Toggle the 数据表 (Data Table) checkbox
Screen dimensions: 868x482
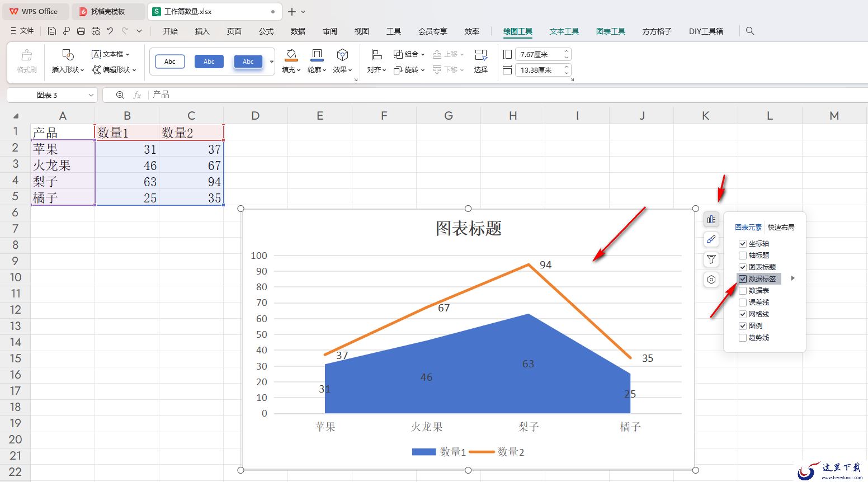743,291
